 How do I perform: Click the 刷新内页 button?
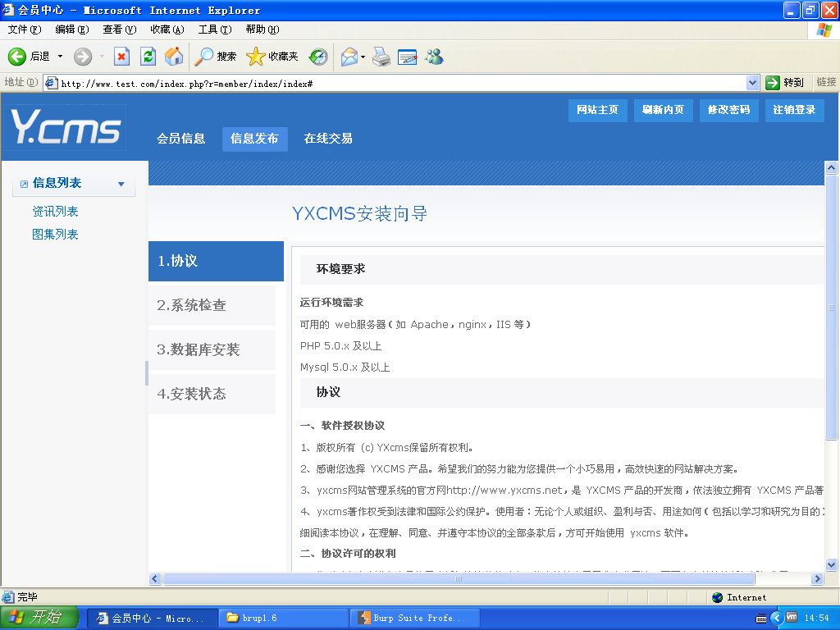[x=663, y=111]
